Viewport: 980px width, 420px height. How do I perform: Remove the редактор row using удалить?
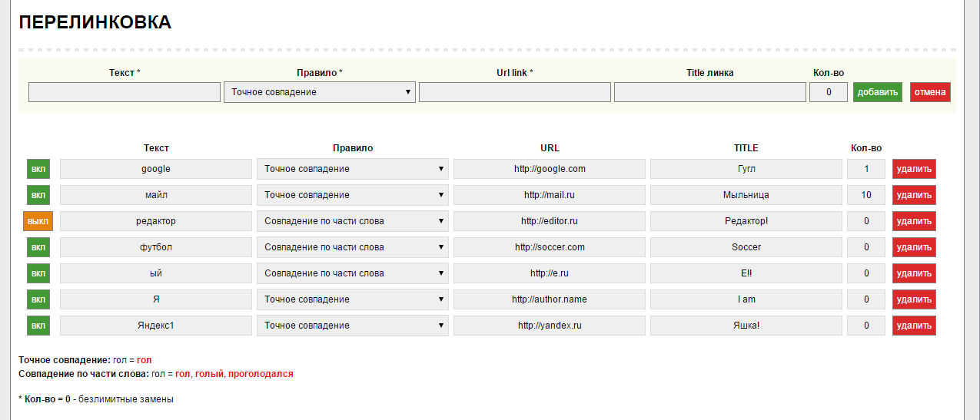click(914, 221)
